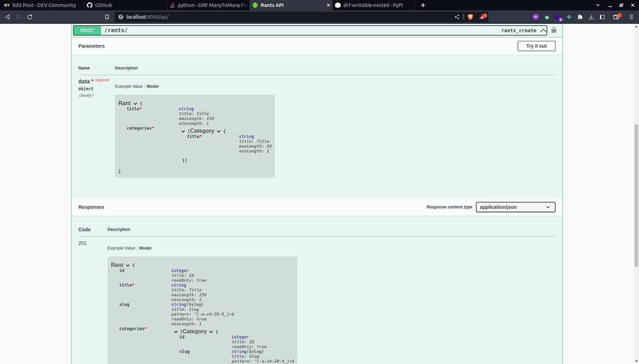Screen dimensions: 639x364
Task: Toggle the browser sidebar panel icon
Action: click(x=602, y=17)
